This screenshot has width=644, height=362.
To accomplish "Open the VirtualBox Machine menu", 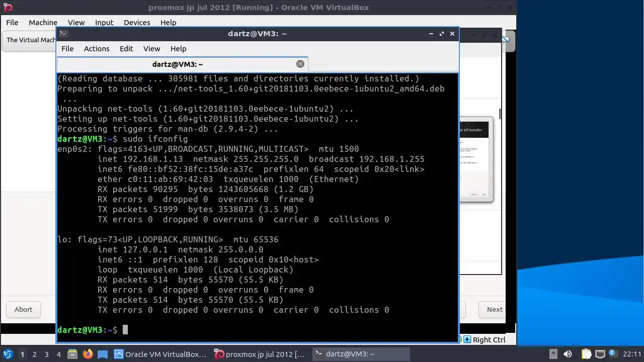I will point(43,22).
